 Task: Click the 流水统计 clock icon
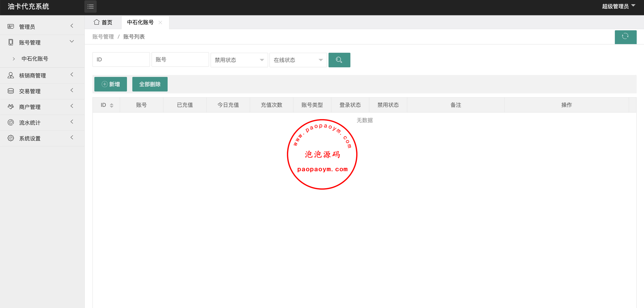click(11, 122)
